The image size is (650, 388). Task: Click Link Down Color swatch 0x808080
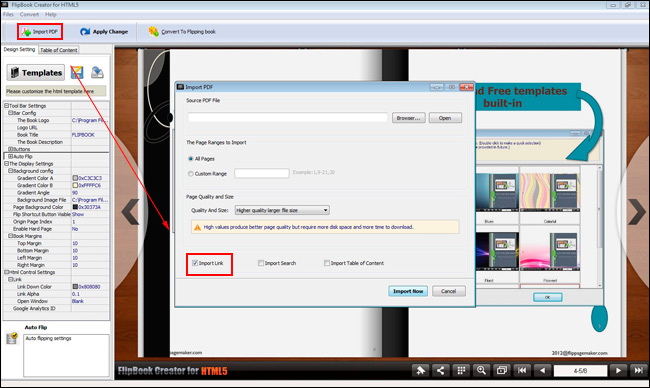pos(75,286)
